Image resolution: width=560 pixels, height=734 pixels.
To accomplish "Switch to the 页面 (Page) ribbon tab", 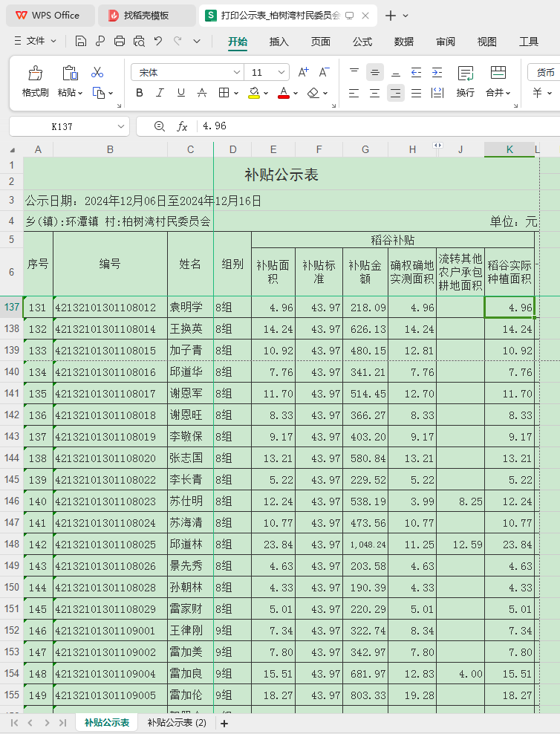I will tap(320, 42).
